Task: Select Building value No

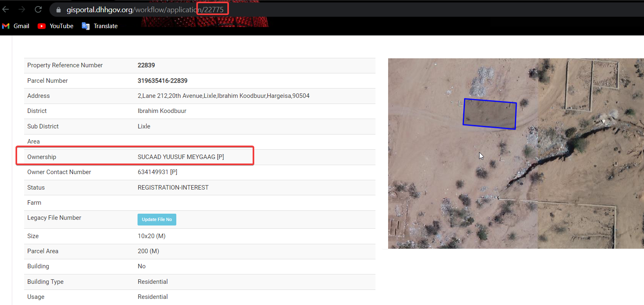Action: click(142, 266)
